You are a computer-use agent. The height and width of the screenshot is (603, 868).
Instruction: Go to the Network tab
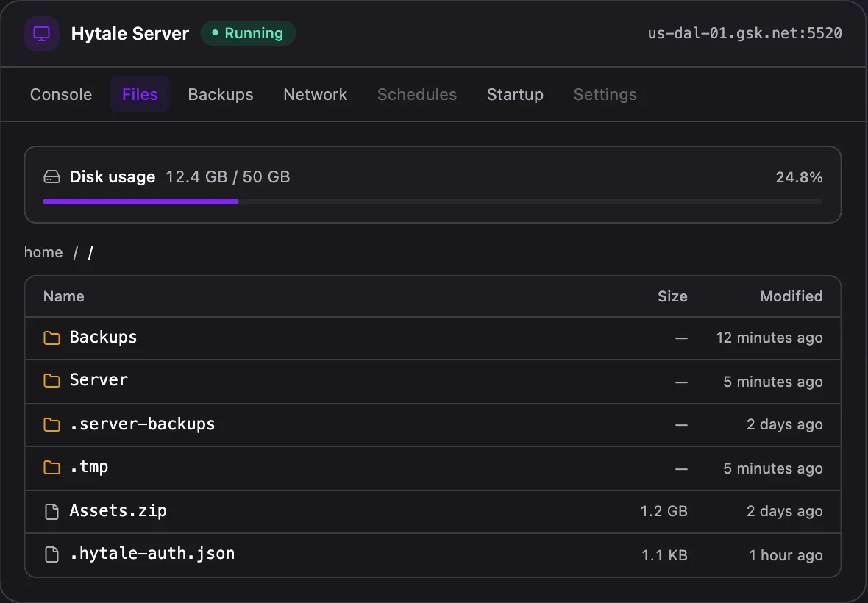[315, 95]
